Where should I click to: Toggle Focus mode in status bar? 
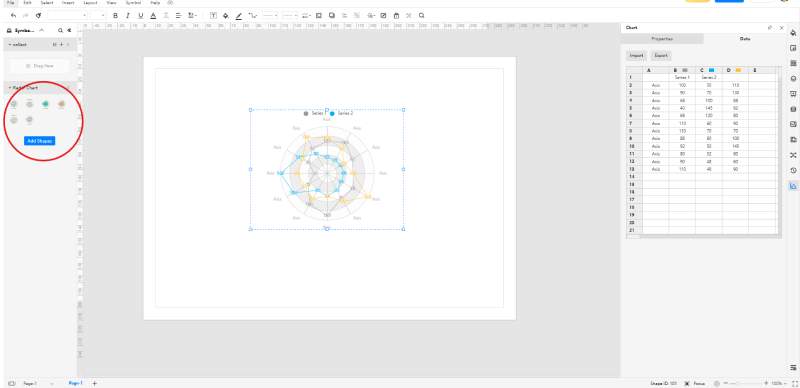(x=696, y=383)
